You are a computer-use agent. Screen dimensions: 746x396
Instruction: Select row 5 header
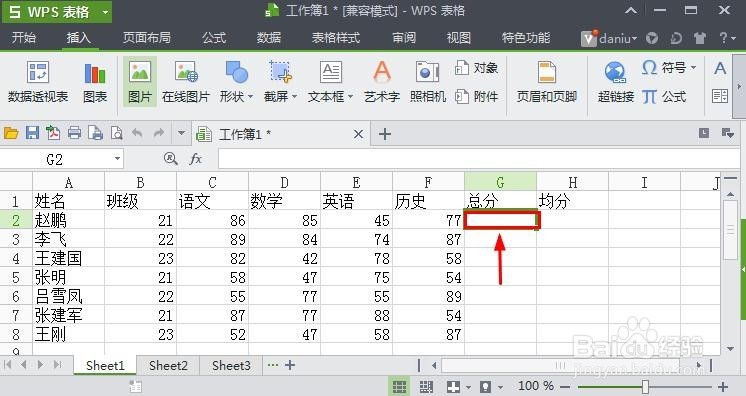(16, 277)
